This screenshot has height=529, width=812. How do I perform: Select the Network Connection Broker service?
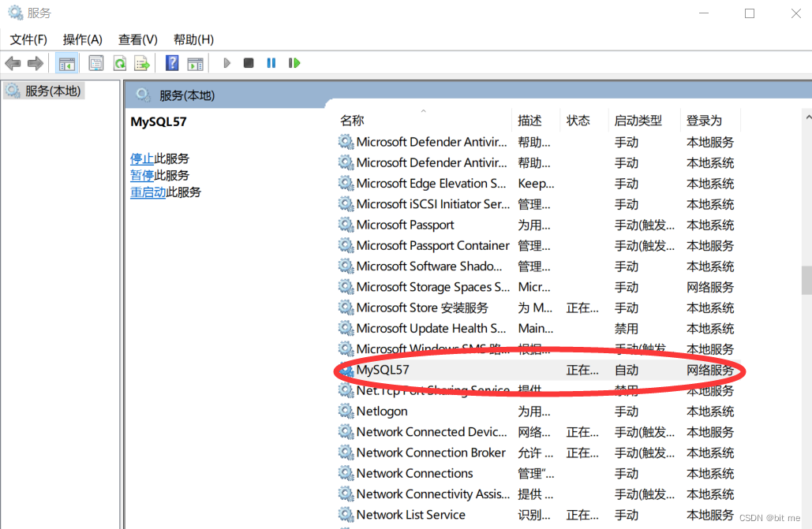pyautogui.click(x=538, y=453)
